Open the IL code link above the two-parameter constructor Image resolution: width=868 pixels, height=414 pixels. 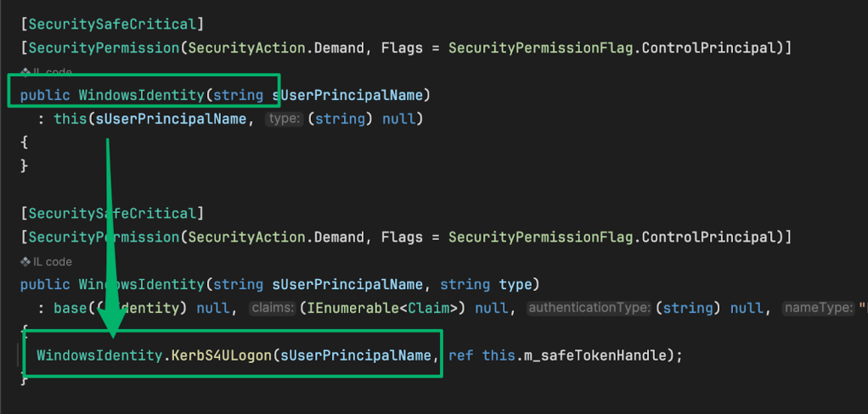53,261
